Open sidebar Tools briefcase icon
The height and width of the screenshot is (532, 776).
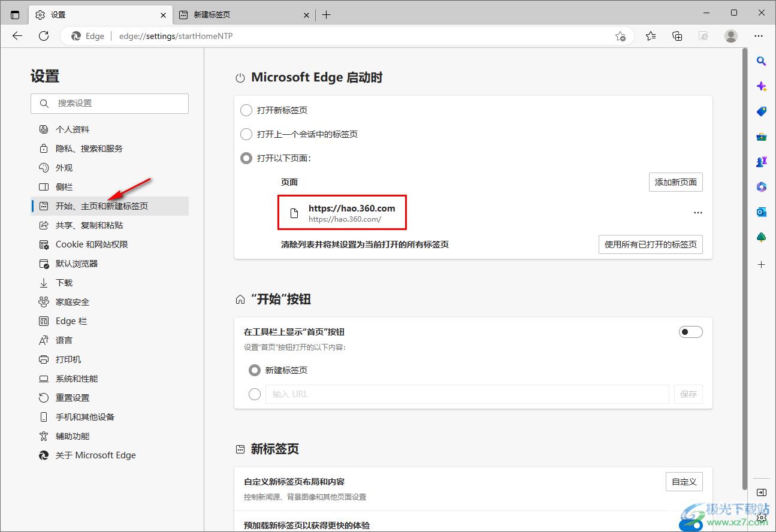[761, 137]
